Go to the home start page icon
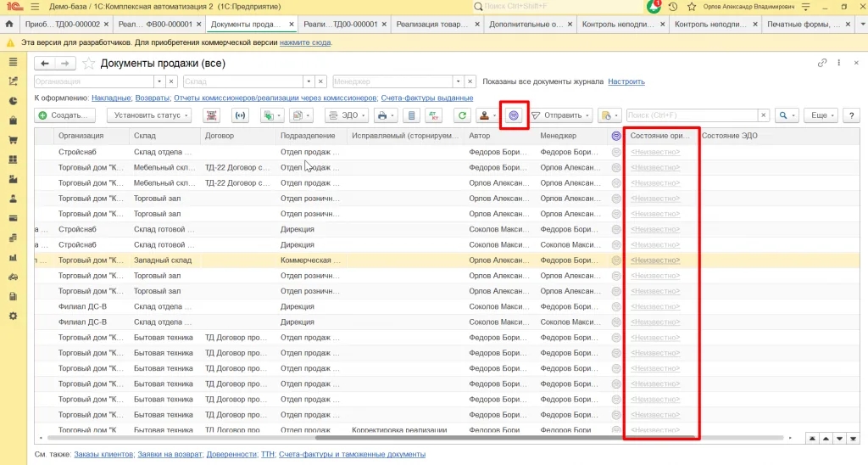 point(8,24)
